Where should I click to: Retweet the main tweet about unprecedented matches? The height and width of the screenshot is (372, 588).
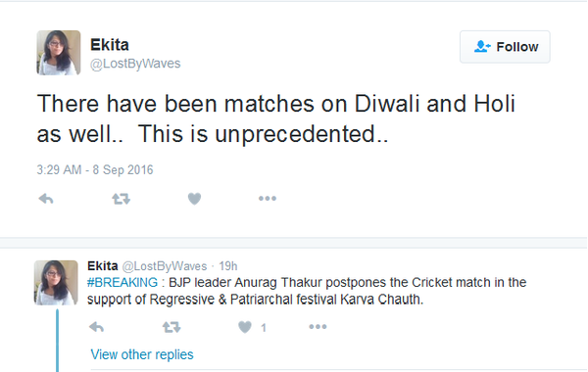point(121,199)
